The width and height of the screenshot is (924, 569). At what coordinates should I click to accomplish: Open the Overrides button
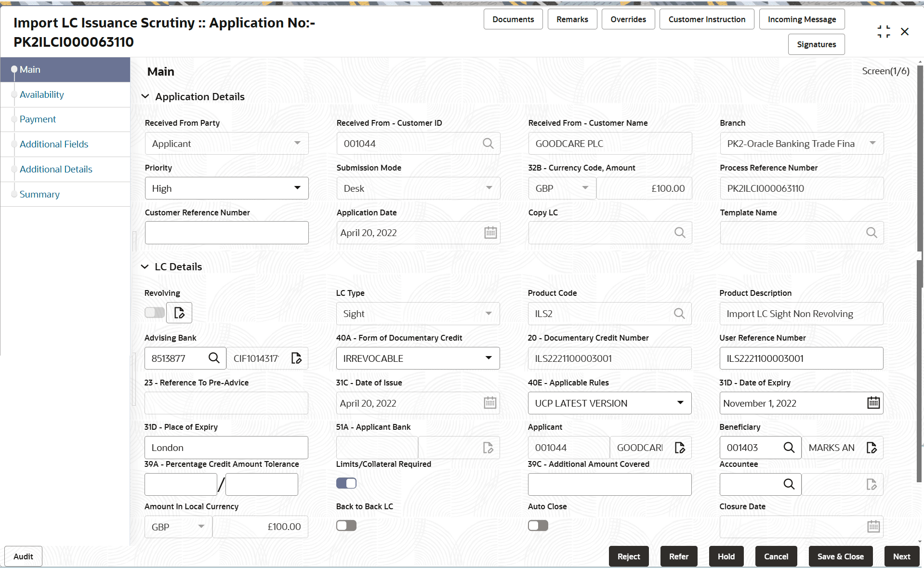[x=628, y=19]
